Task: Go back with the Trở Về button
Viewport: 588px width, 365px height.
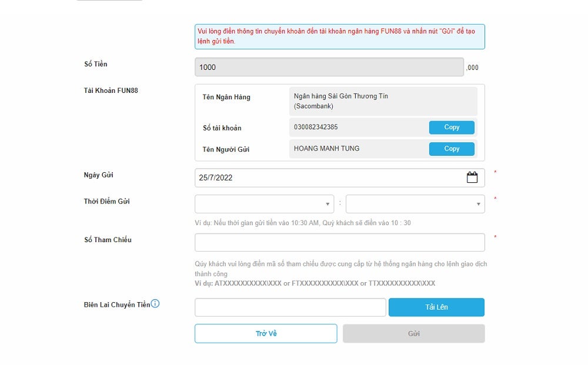Action: pyautogui.click(x=266, y=333)
